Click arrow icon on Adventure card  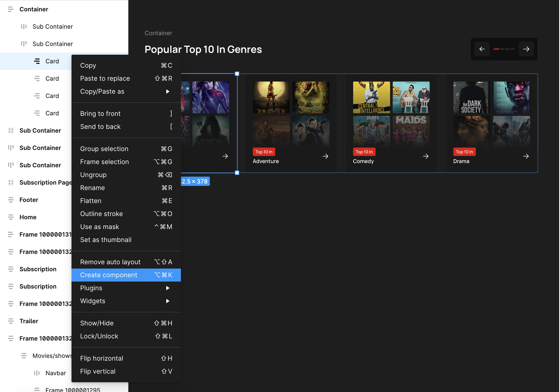point(325,156)
